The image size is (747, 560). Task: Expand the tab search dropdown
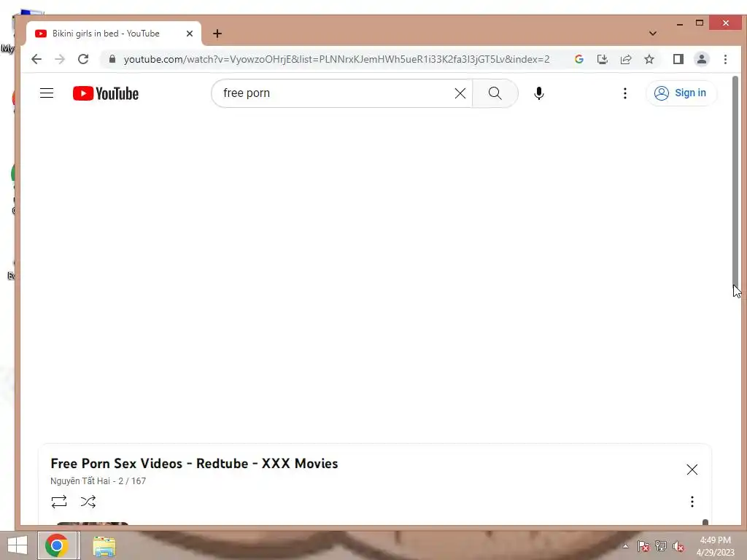tap(653, 34)
